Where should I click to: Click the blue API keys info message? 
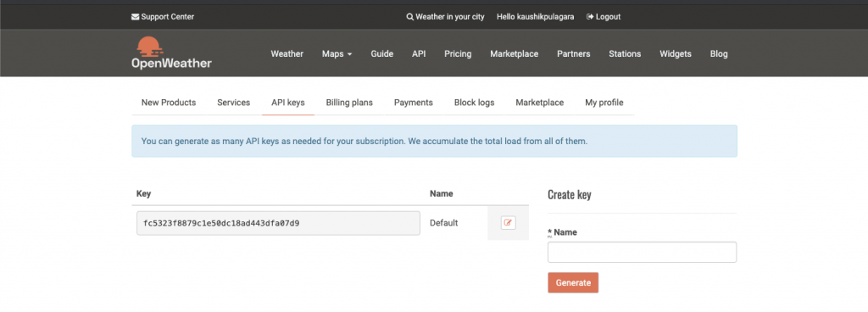click(x=435, y=141)
